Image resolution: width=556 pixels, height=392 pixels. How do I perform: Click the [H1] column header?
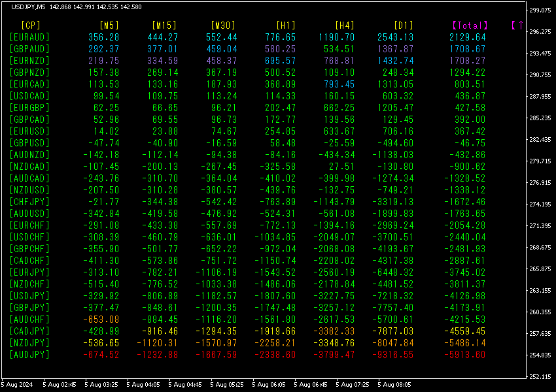click(286, 25)
